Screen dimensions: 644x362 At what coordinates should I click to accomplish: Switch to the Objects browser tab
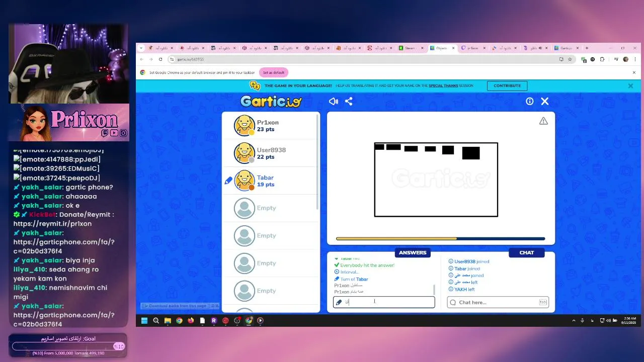442,48
